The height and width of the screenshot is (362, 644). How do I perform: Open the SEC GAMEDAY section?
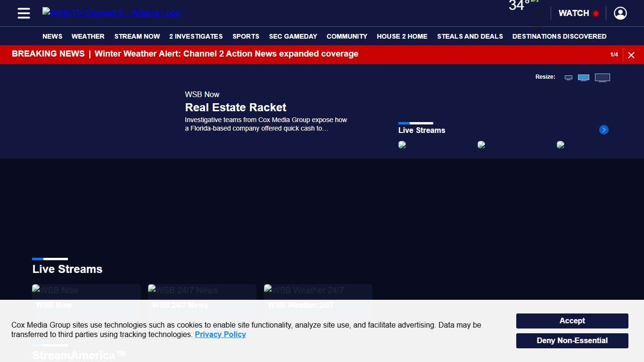pos(293,36)
